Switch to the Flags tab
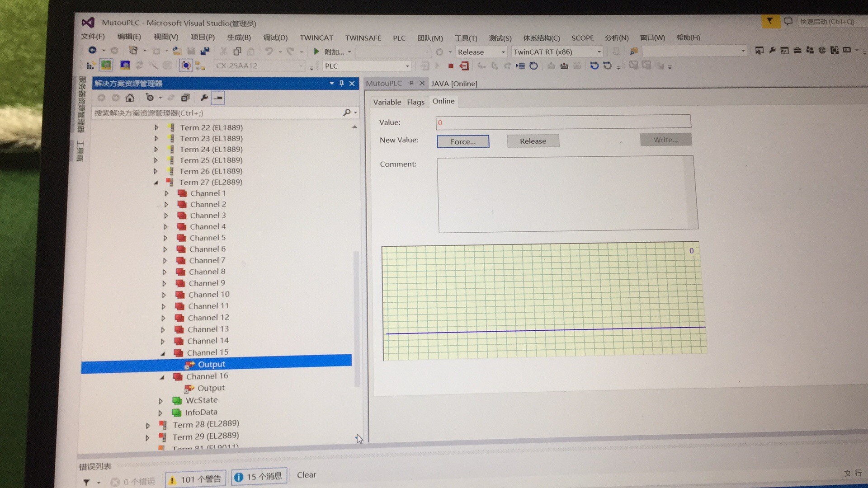Viewport: 868px width, 488px height. pos(415,102)
